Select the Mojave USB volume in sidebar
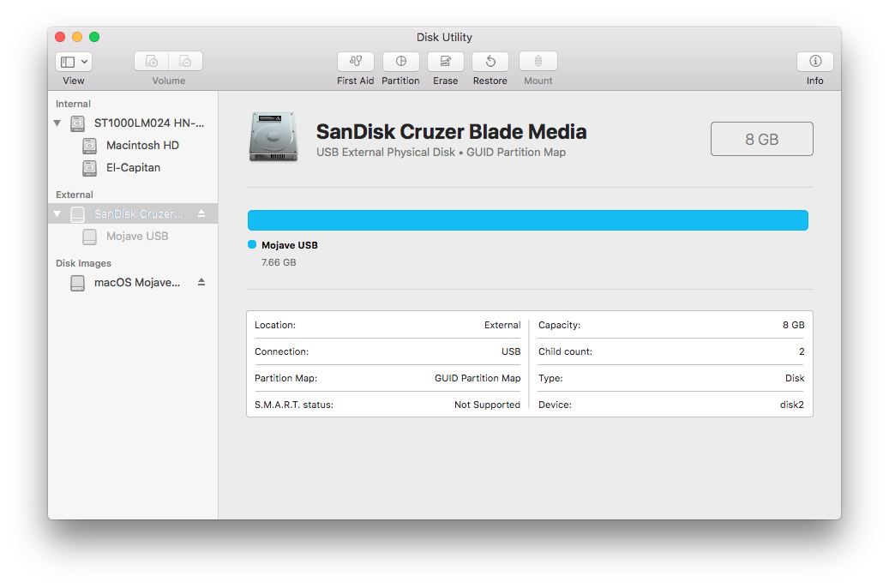 (x=133, y=237)
